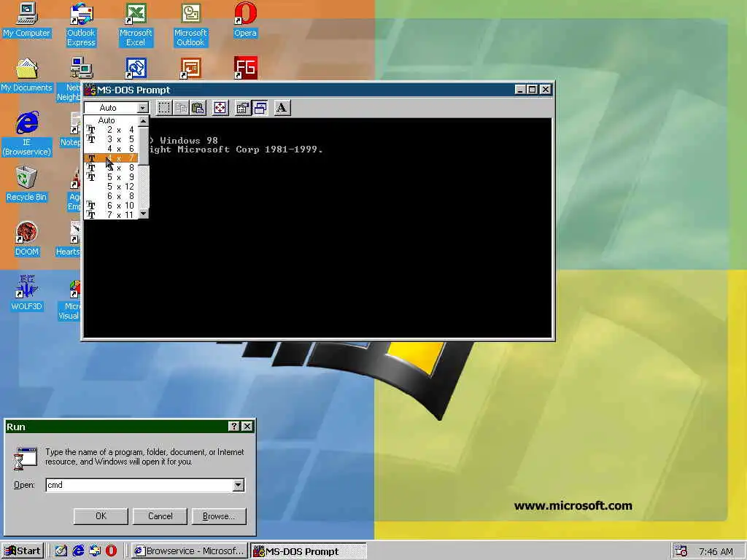Select My Documents desktop folder

click(27, 75)
